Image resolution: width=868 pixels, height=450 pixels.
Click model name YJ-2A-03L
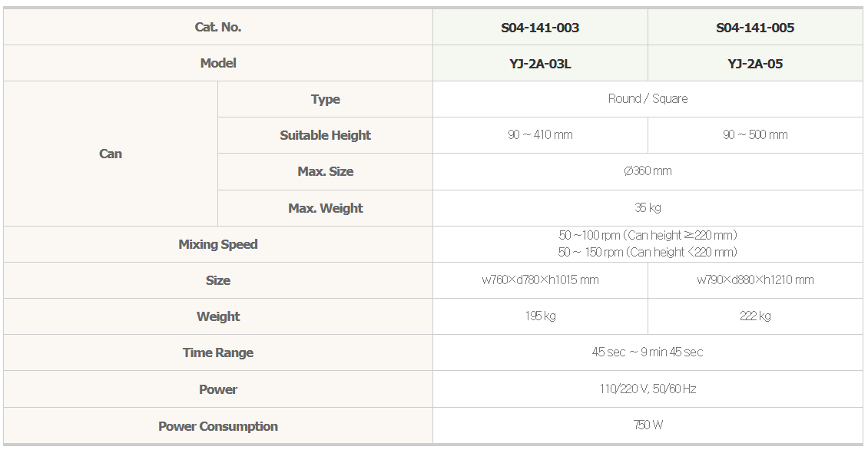click(x=540, y=64)
